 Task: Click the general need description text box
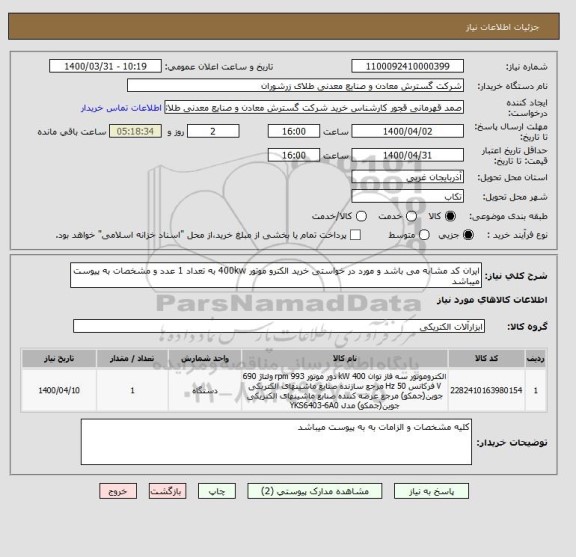point(276,276)
